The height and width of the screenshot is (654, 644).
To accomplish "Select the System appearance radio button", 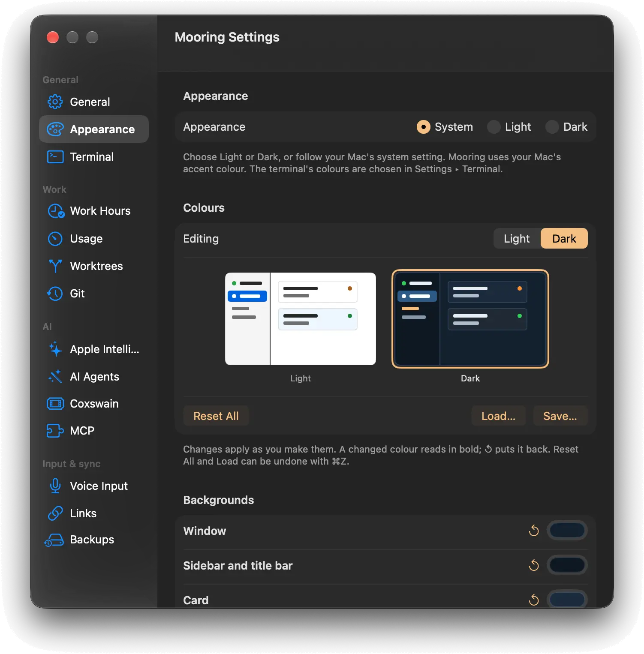I will point(423,127).
